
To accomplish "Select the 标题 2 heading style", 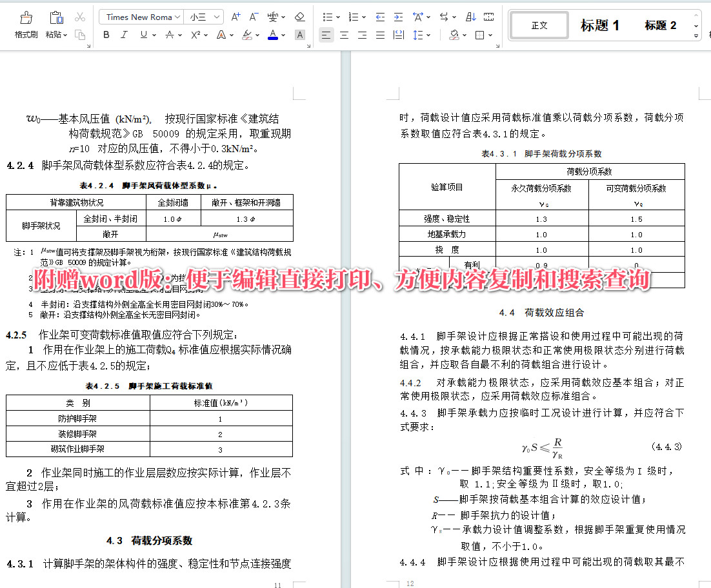I will (x=659, y=24).
